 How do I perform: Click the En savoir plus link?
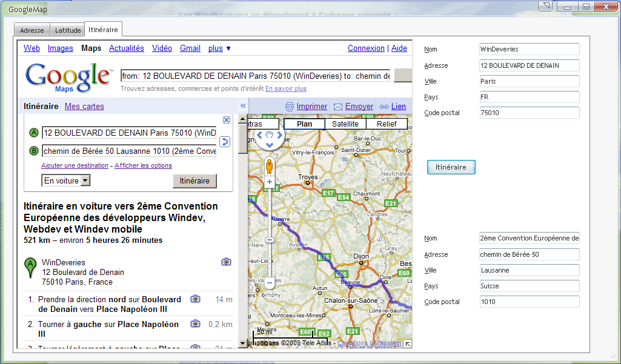286,88
